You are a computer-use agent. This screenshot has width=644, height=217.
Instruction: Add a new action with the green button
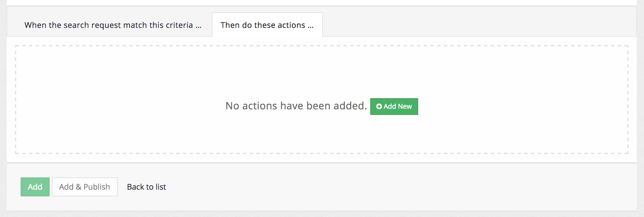(x=394, y=106)
